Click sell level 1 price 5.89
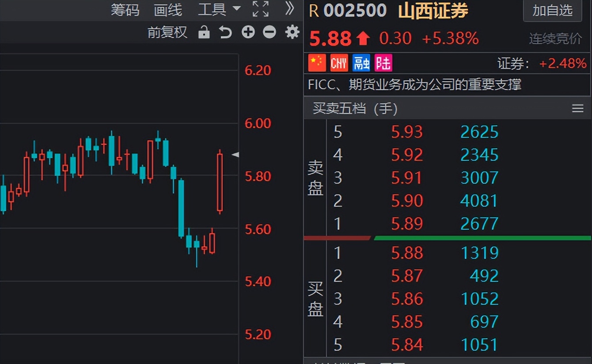 click(407, 223)
